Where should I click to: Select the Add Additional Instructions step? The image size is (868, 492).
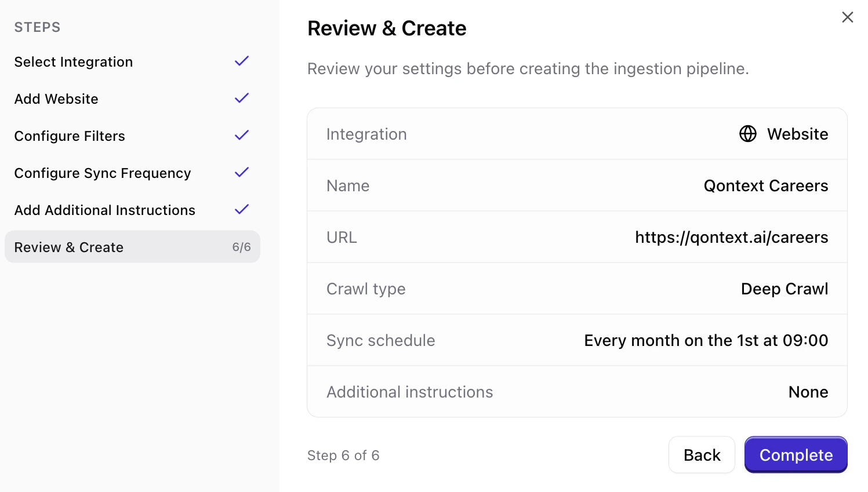(x=104, y=210)
